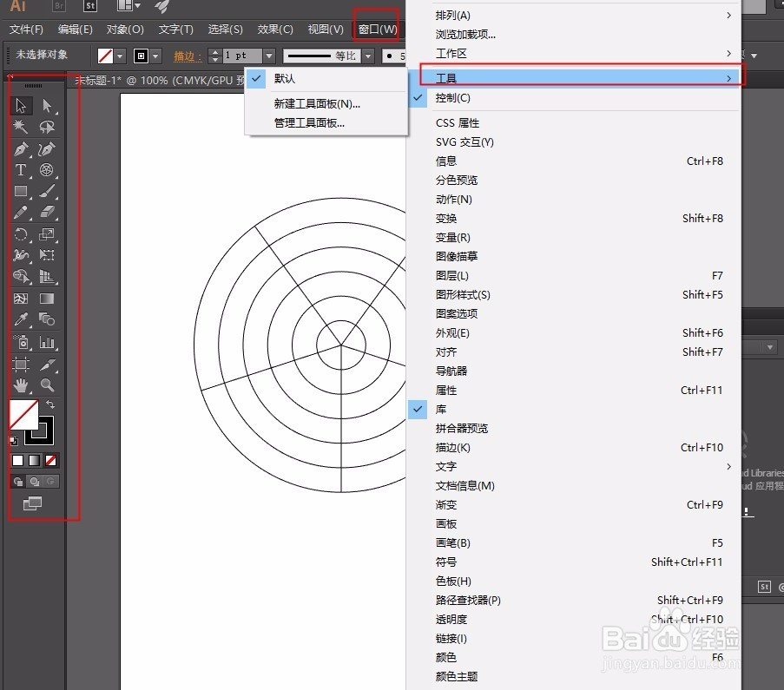Open the 描边 stroke panel link
Viewport: 784px width, 690px height.
(x=187, y=56)
